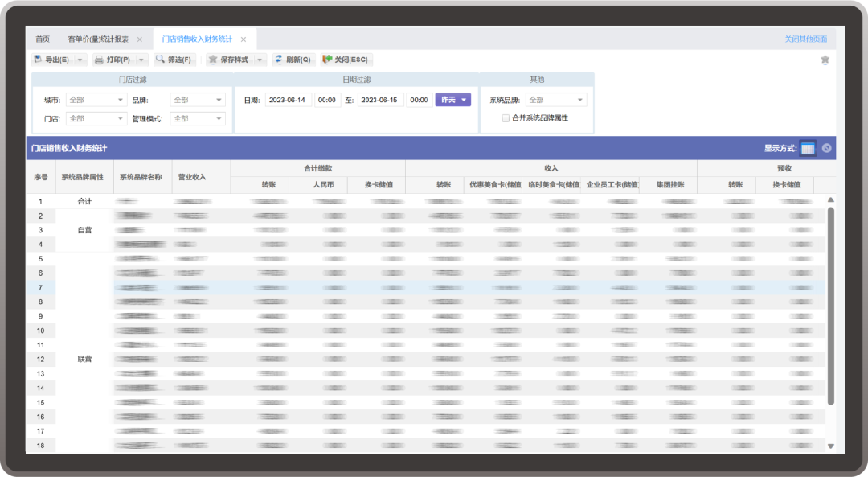Click the 序号 column header
The image size is (868, 477).
(x=40, y=177)
